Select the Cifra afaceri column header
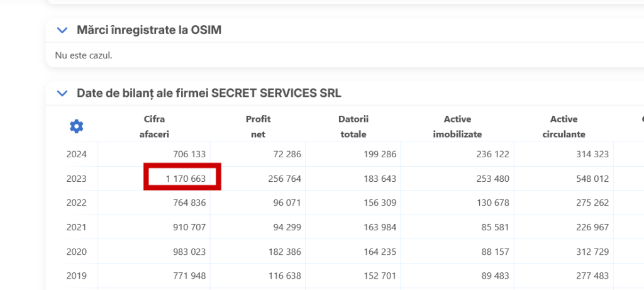This screenshot has height=290, width=644. click(154, 126)
